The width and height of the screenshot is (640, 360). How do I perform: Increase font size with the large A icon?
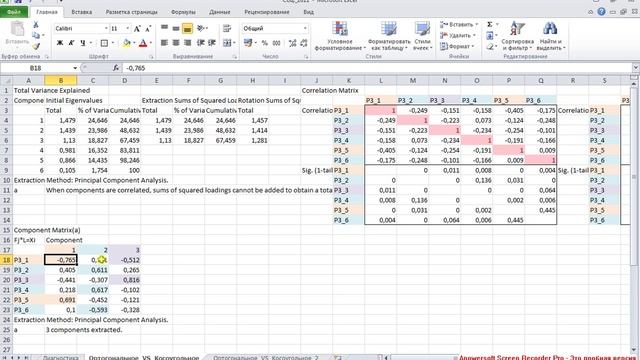[x=137, y=29]
